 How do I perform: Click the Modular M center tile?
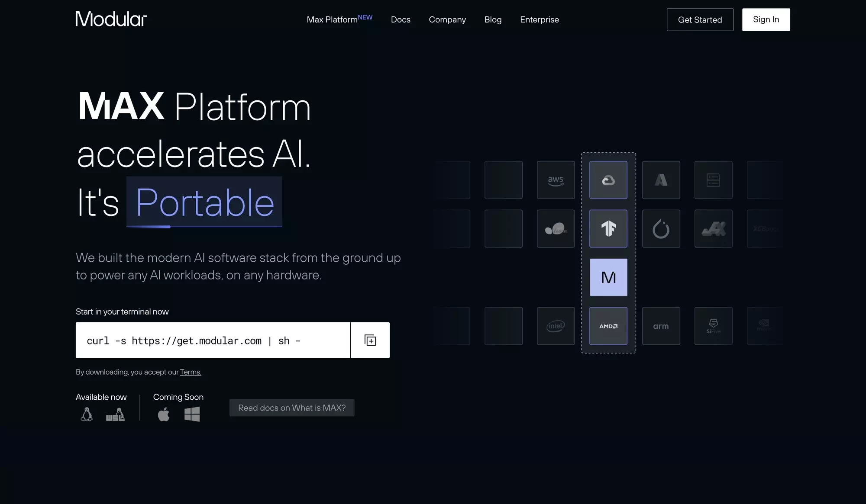(608, 277)
